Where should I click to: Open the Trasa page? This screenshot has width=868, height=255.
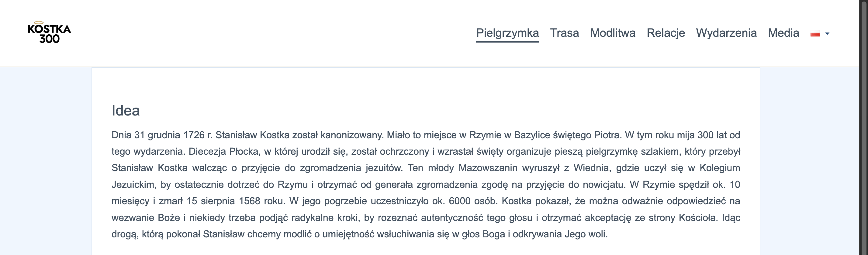565,33
